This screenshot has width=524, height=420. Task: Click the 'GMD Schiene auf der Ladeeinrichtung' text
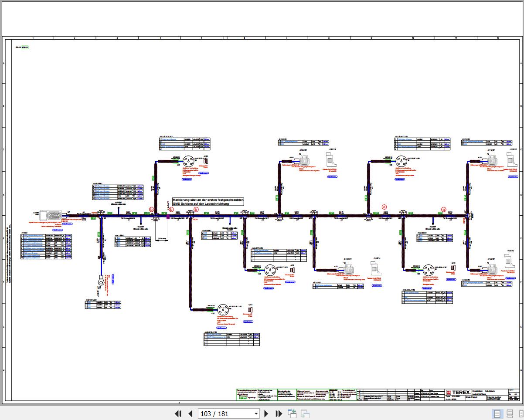pyautogui.click(x=200, y=204)
